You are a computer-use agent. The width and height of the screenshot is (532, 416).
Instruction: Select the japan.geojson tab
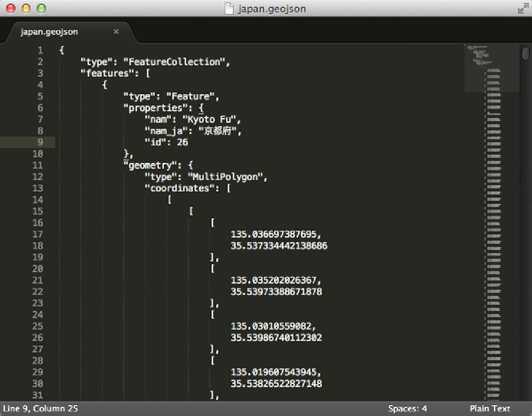(49, 32)
